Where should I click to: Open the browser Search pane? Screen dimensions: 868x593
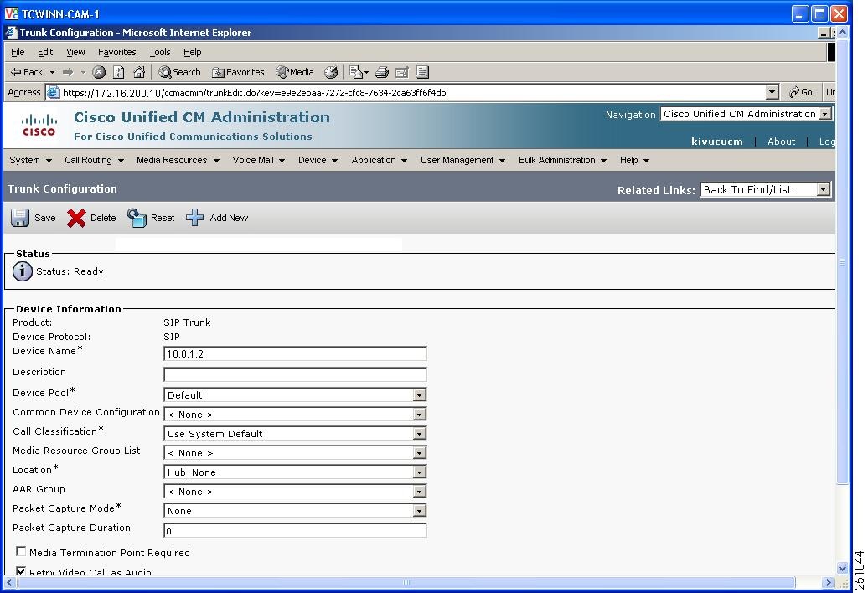[179, 72]
